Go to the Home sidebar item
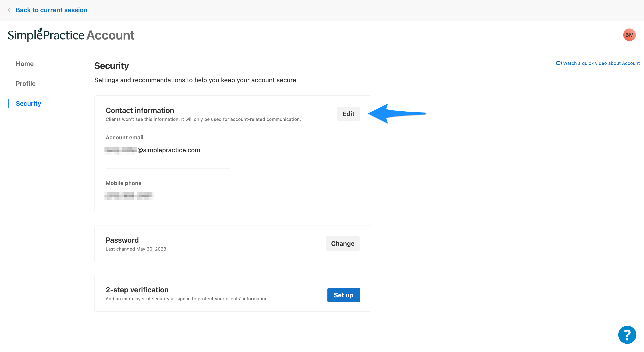This screenshot has width=644, height=352. click(25, 64)
